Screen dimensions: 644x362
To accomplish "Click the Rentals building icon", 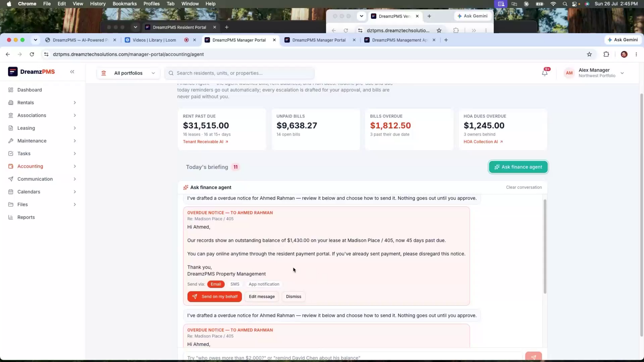I will click(x=11, y=102).
